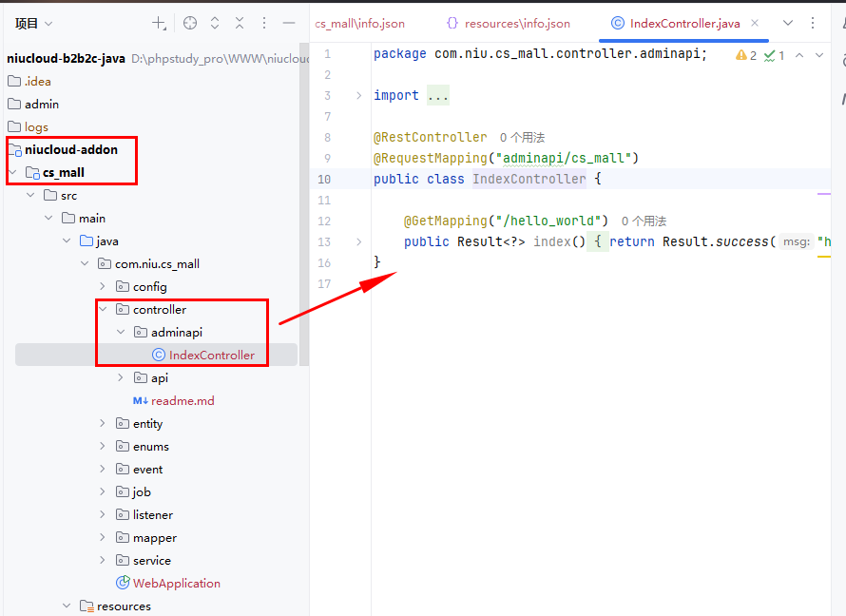
Task: Open readme.md file in tree
Action: click(x=182, y=401)
